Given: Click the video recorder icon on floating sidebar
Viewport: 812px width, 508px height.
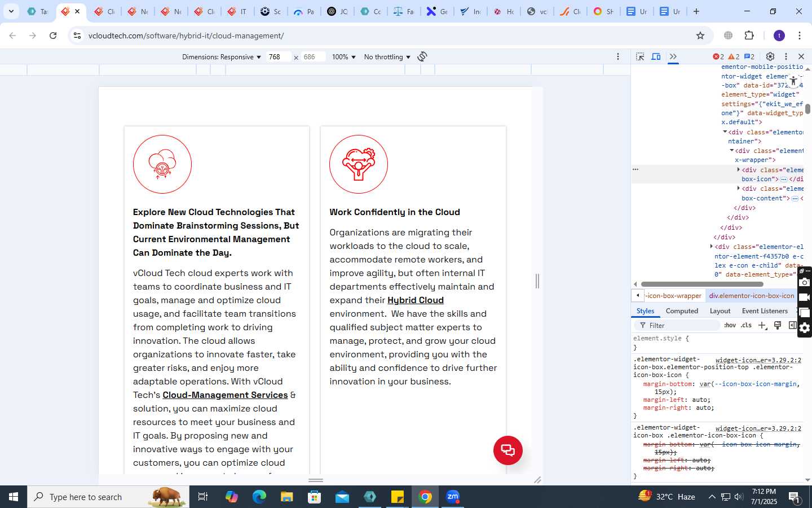Looking at the screenshot, I should (x=805, y=297).
